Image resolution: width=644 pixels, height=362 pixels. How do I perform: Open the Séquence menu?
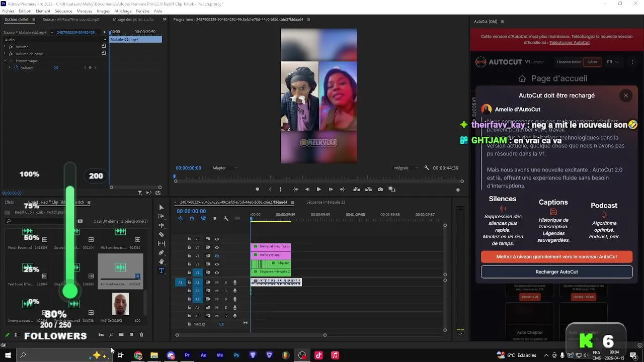63,11
